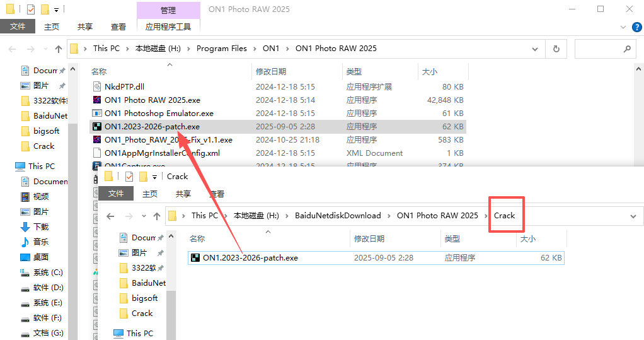Select the ON1 Photo RAW 2025.exe icon
The width and height of the screenshot is (644, 340).
[97, 100]
